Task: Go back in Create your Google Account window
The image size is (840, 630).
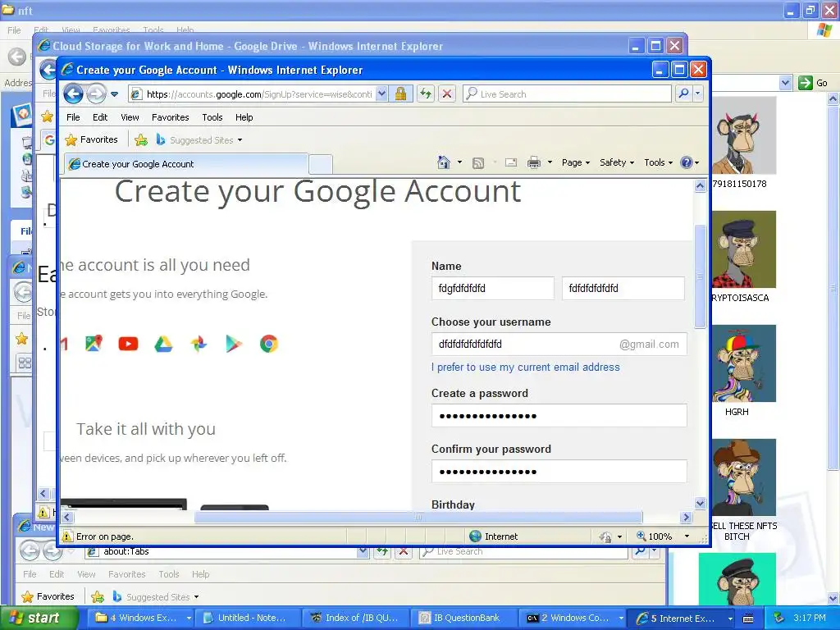Action: pyautogui.click(x=73, y=94)
